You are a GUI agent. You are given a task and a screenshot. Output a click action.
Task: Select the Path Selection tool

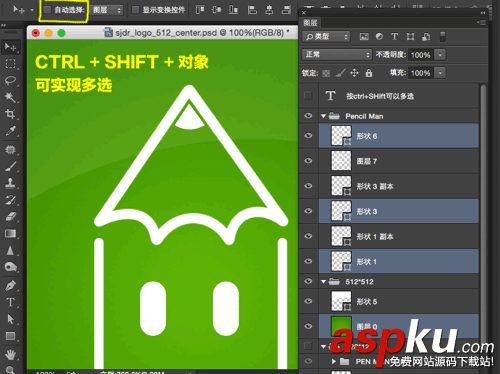tap(11, 319)
